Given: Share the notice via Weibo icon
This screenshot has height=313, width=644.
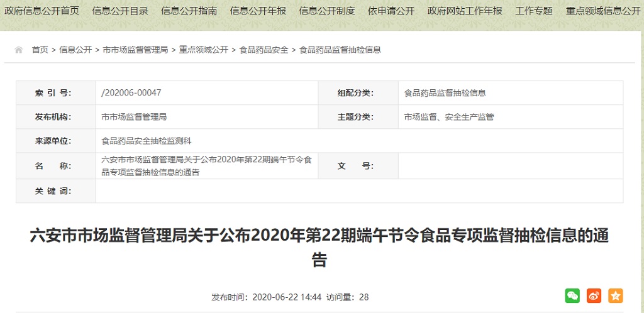Looking at the screenshot, I should [594, 295].
